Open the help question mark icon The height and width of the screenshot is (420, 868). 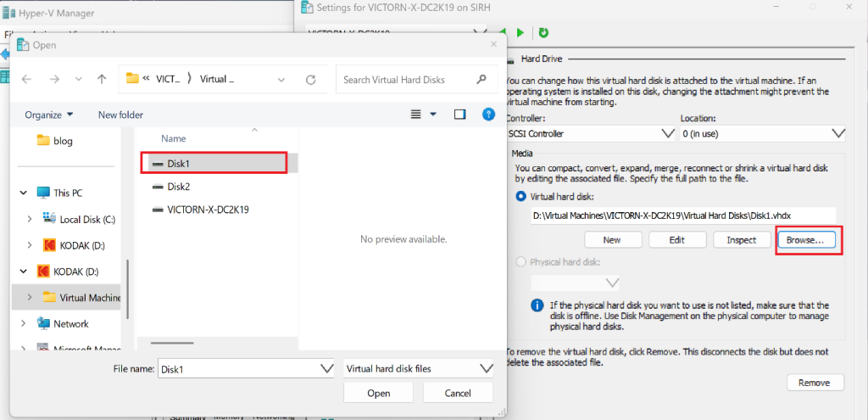pos(488,115)
